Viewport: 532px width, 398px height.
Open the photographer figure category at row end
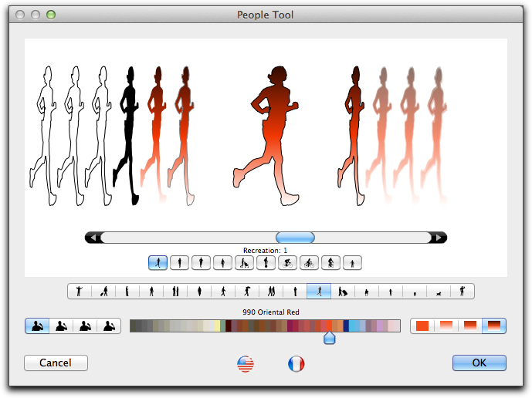[462, 292]
